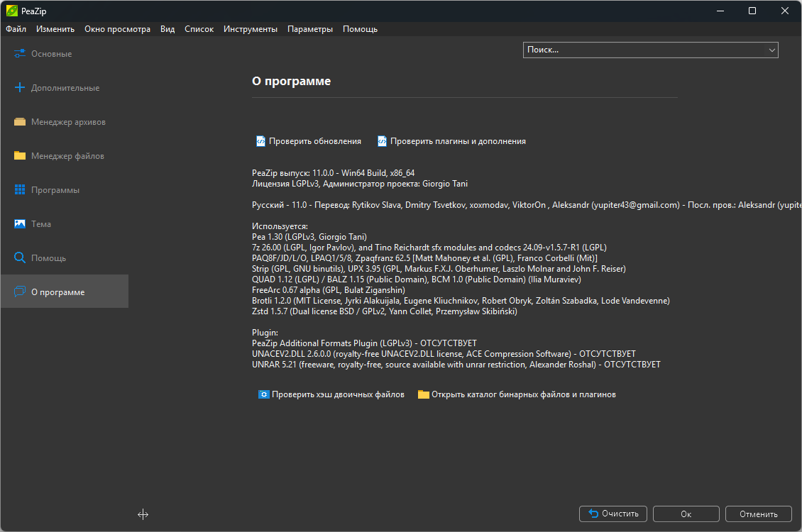Open the Помощь menu in menu bar
Viewport: 802px width, 532px height.
click(360, 29)
